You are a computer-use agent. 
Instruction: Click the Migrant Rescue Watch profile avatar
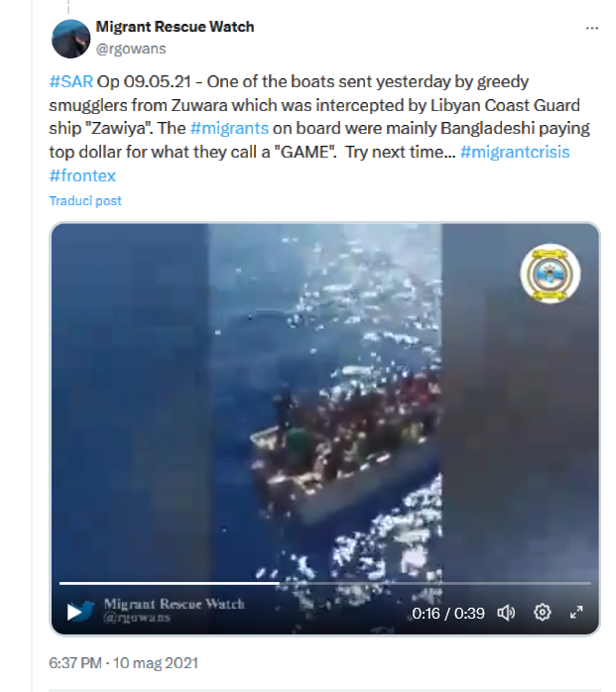coord(70,39)
